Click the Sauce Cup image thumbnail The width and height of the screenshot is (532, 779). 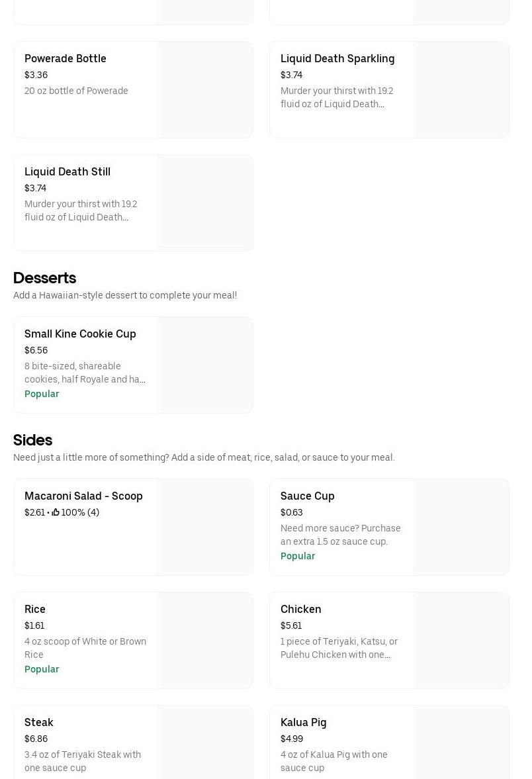point(461,527)
